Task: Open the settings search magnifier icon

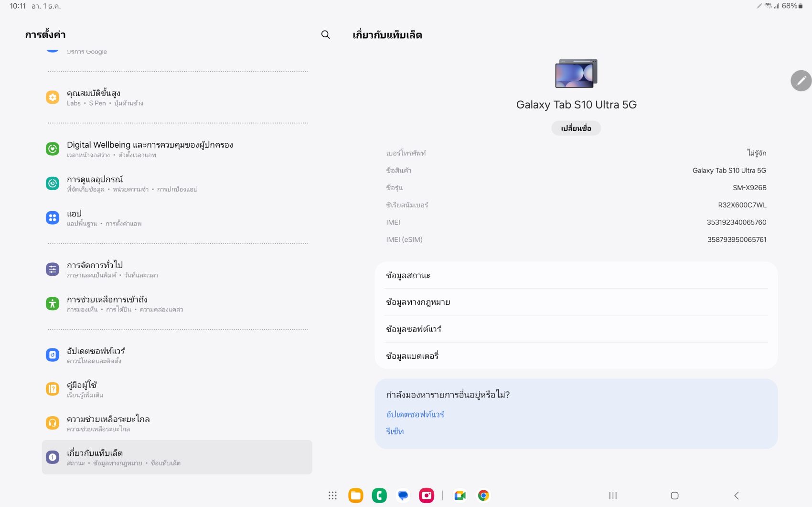Action: tap(325, 34)
